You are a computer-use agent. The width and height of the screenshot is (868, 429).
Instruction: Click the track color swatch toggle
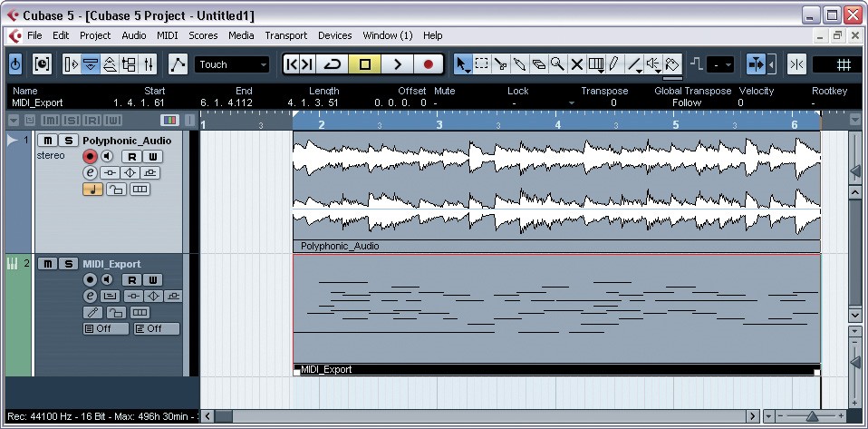point(170,121)
